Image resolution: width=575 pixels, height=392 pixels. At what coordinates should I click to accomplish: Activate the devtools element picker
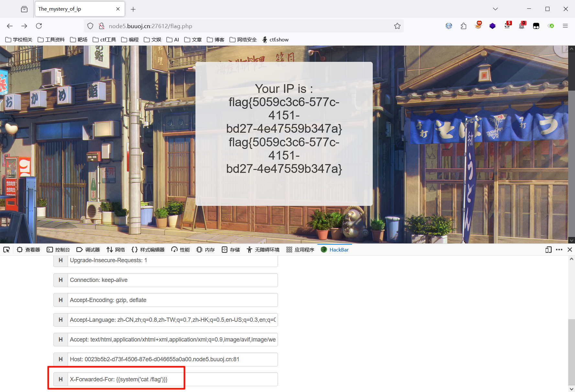pyautogui.click(x=6, y=250)
